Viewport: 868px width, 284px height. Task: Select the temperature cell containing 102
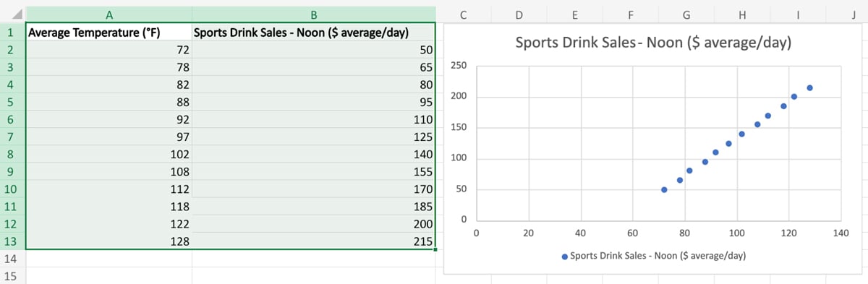point(109,154)
